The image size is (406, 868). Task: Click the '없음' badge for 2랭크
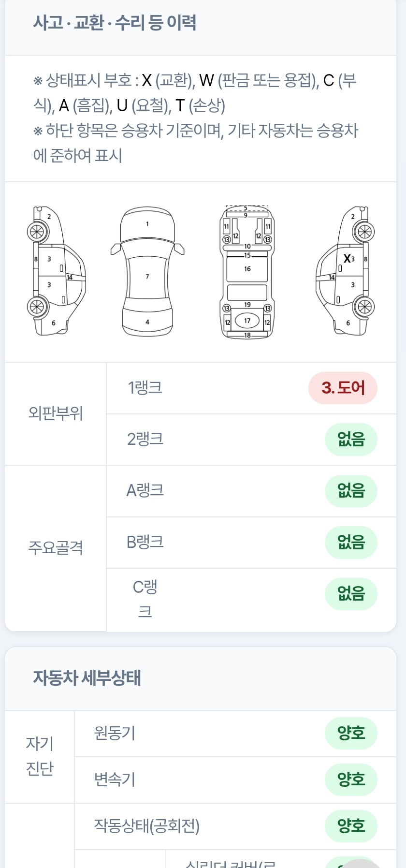[351, 439]
